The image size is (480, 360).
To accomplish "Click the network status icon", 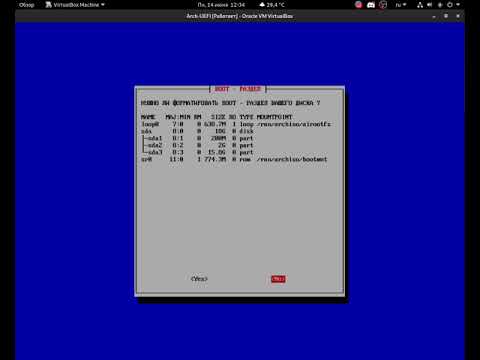I will [420, 5].
